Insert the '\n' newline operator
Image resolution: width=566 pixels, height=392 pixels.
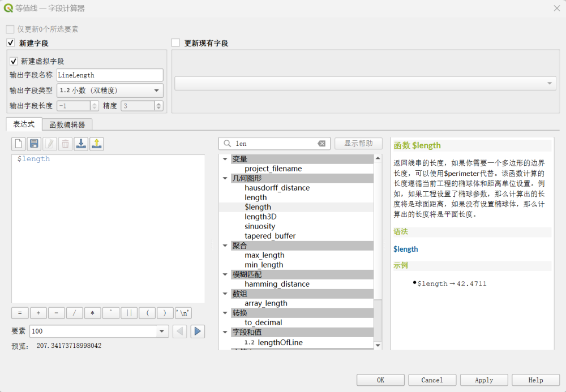point(183,313)
